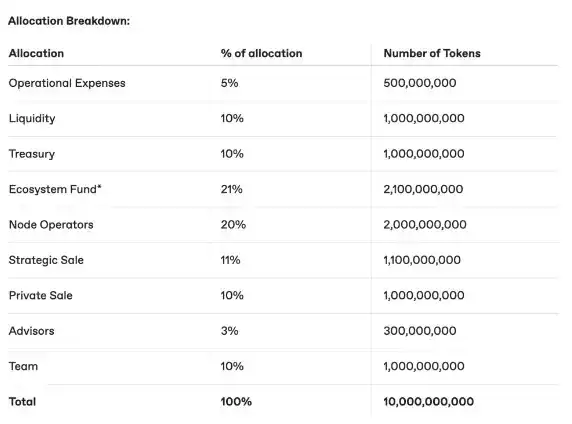Click the Operational Expenses row label

coord(67,83)
